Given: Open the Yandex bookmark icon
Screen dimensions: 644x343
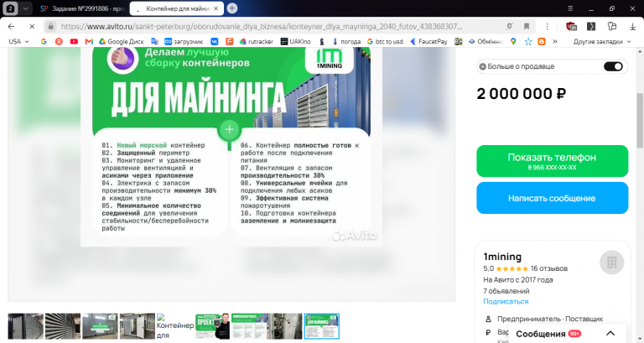Looking at the screenshot, I should pyautogui.click(x=59, y=41).
